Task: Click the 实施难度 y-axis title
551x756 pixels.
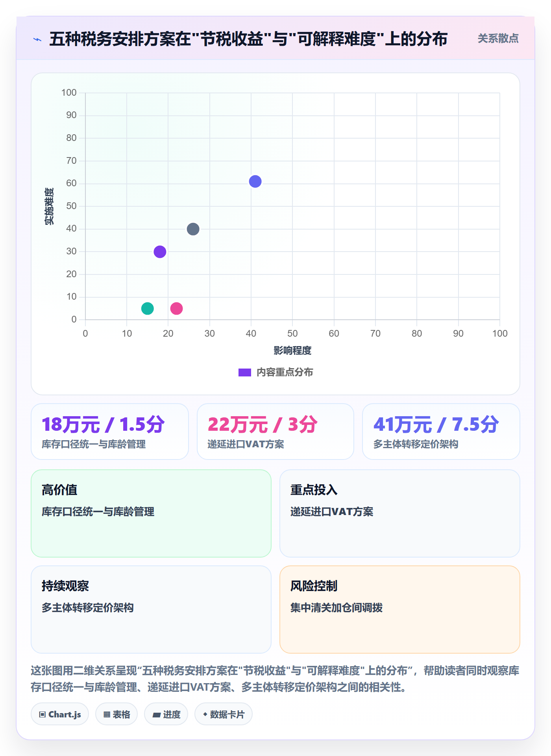Action: point(49,206)
